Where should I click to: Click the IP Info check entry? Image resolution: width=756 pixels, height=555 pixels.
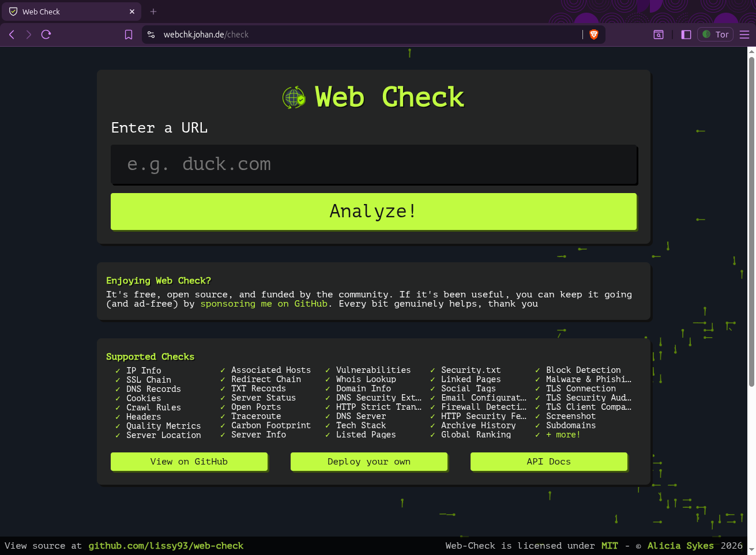[x=144, y=371]
